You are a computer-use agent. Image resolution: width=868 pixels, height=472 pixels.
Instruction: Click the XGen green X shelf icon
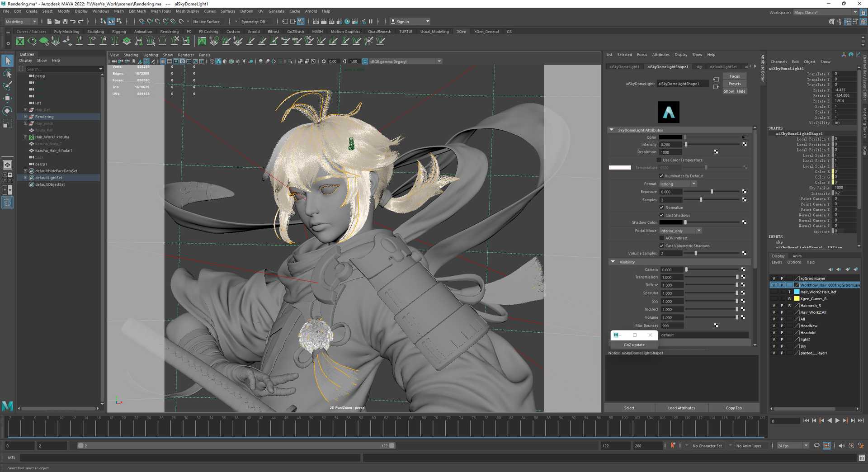point(20,41)
